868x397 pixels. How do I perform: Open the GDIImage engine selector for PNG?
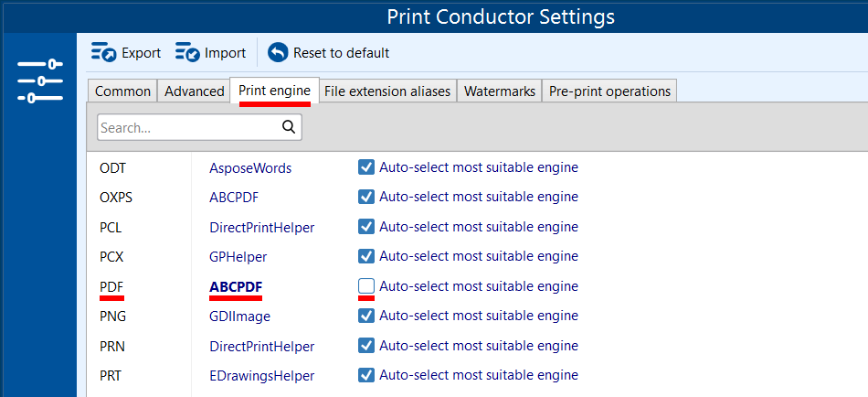pos(239,317)
